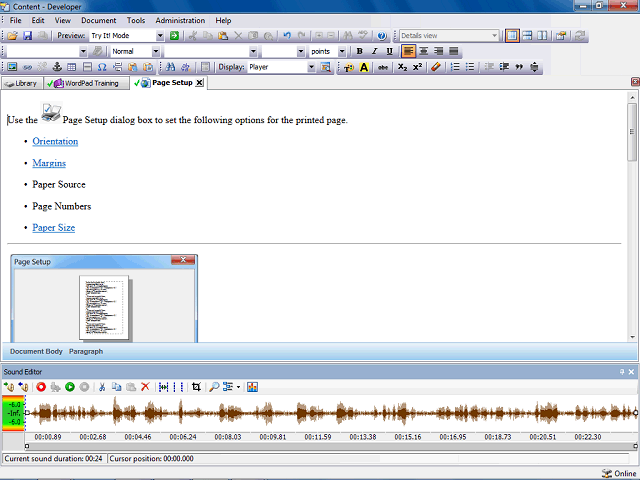Insert a bookmark anchor
Viewport: 640px width, 480px height.
57,67
